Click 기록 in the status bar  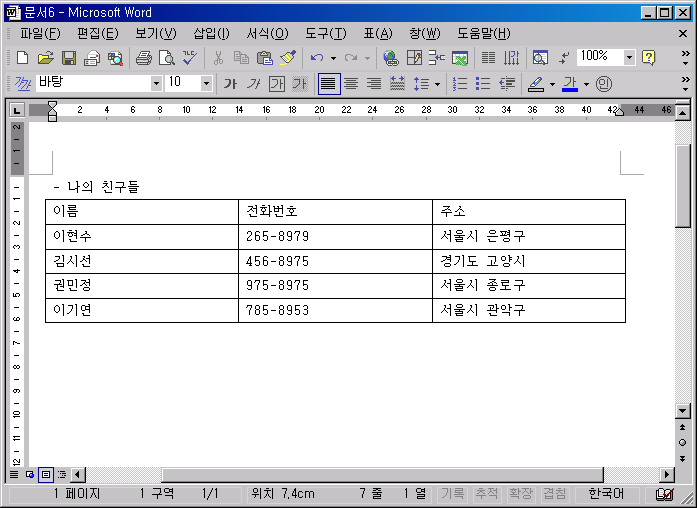point(453,493)
